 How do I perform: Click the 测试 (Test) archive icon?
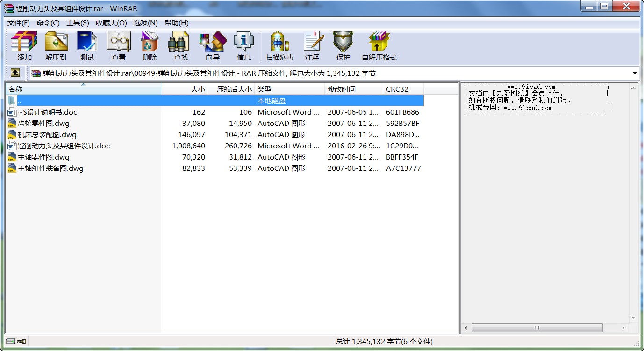pyautogui.click(x=87, y=45)
